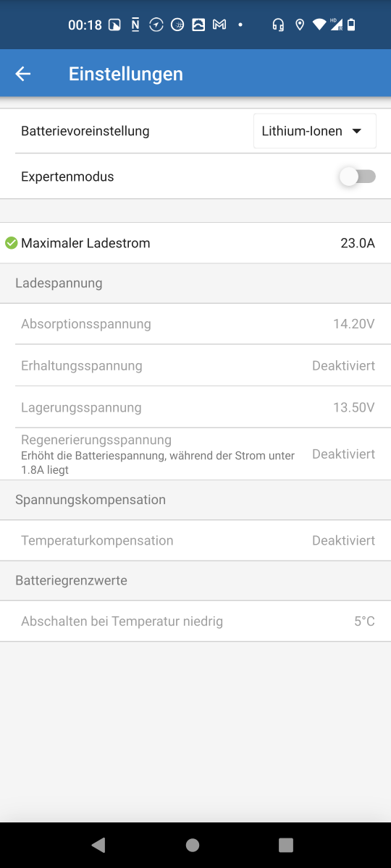391x868 pixels.
Task: Tap green checkmark beside Maximaler Ladestrom
Action: click(11, 243)
